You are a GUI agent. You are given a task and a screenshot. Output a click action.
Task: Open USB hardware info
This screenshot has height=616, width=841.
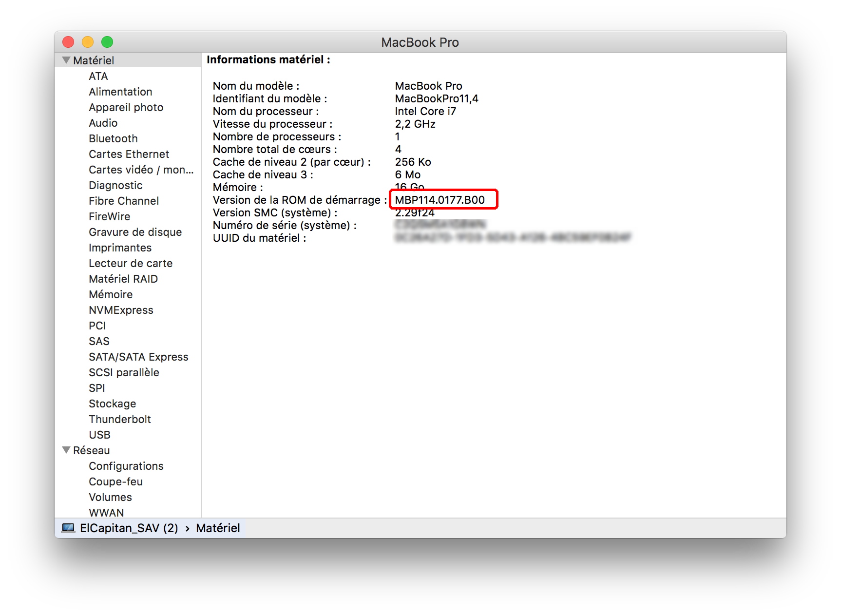pos(99,435)
